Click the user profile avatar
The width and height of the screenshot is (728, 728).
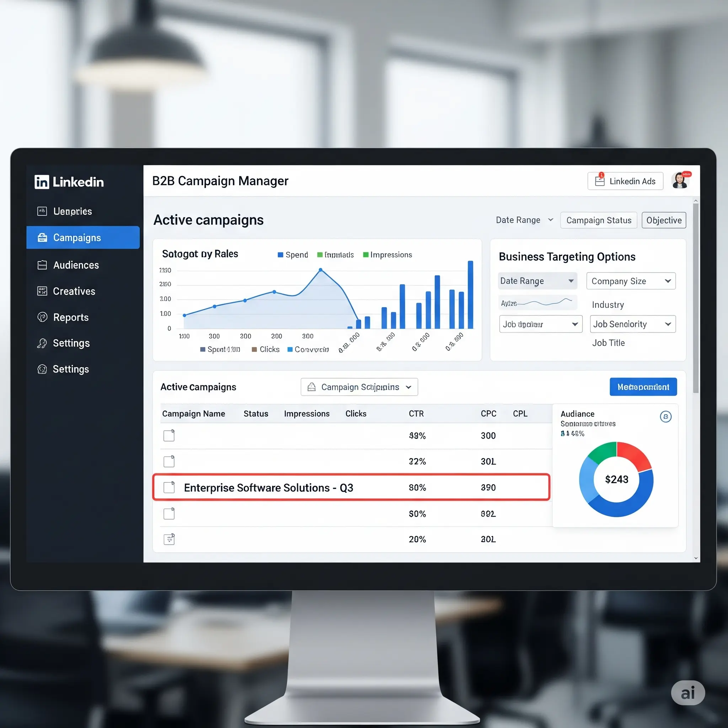680,181
